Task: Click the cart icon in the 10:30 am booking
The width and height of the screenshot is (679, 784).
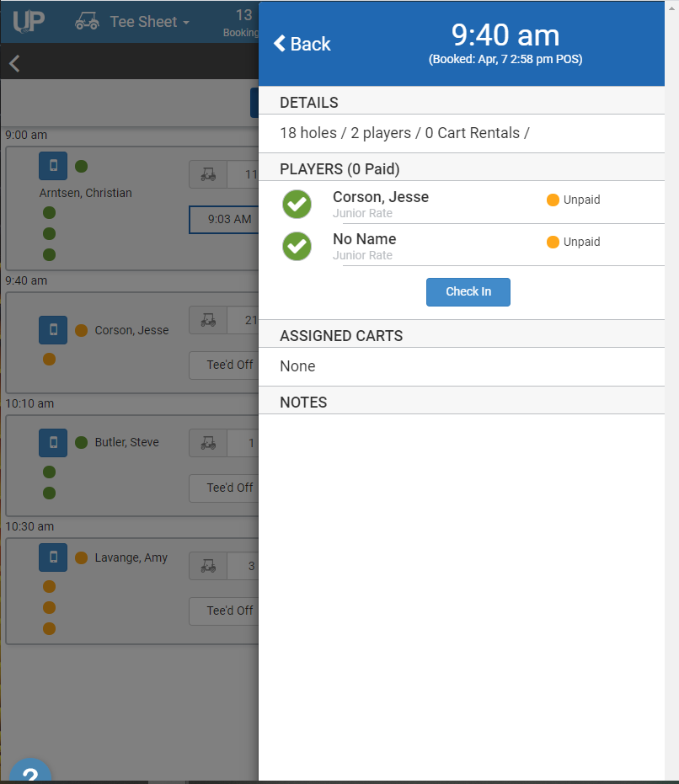Action: [x=208, y=566]
